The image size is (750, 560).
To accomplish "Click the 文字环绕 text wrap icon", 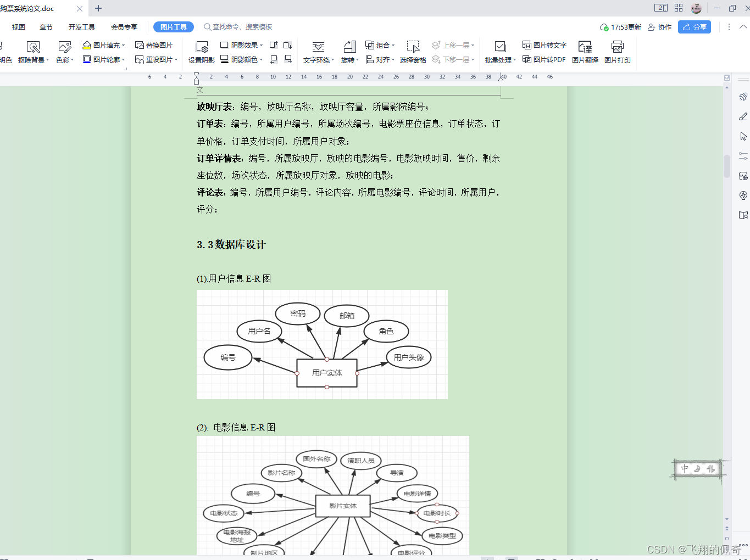I will coord(318,47).
